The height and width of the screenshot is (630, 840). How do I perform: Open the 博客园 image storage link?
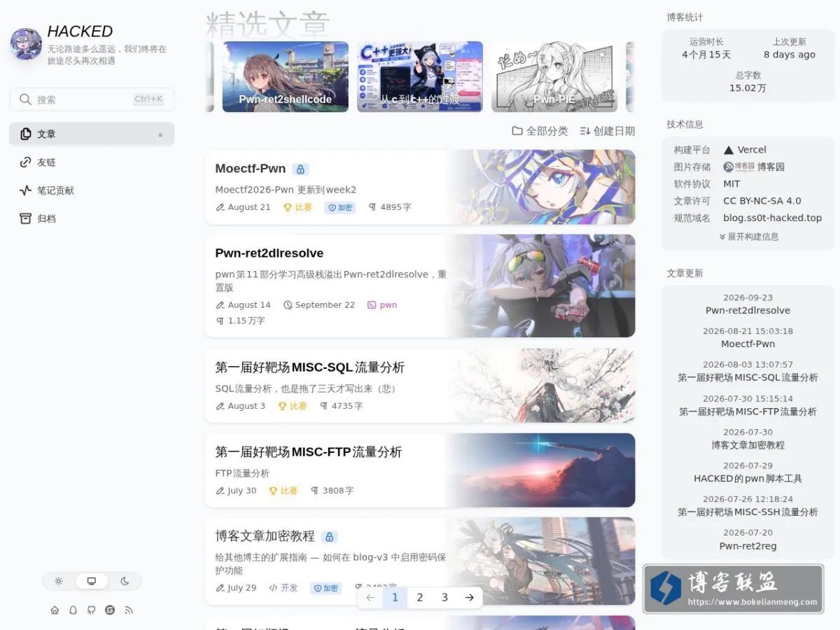click(x=754, y=167)
